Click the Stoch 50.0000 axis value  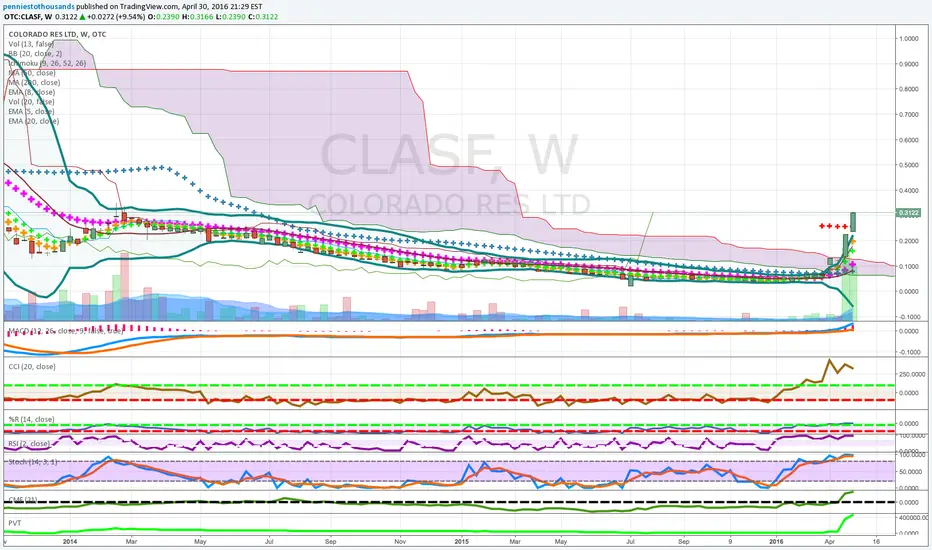pyautogui.click(x=910, y=472)
